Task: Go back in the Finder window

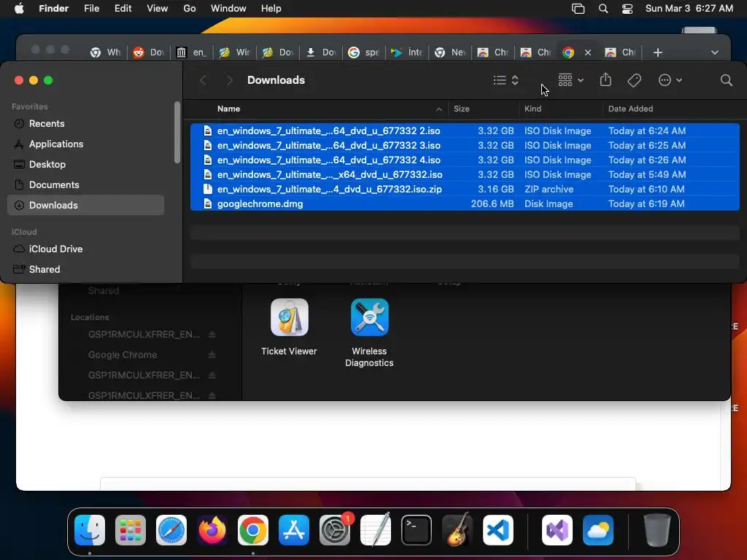Action: pyautogui.click(x=203, y=80)
